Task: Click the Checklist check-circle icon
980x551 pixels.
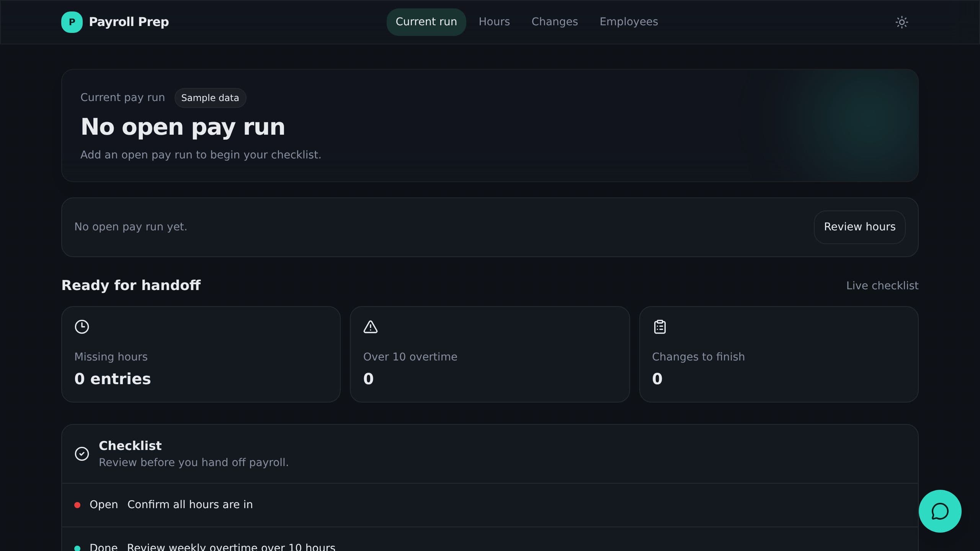Action: [82, 454]
